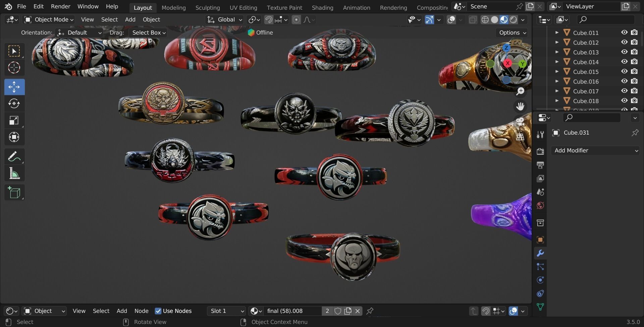Click the Add Modifier button
The width and height of the screenshot is (644, 327).
pos(595,150)
